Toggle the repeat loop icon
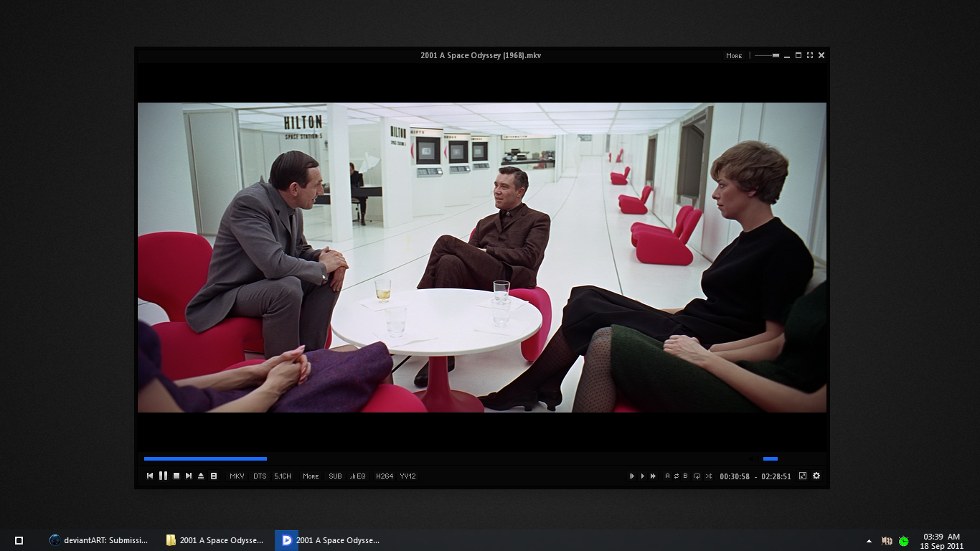The height and width of the screenshot is (551, 980). pos(676,476)
